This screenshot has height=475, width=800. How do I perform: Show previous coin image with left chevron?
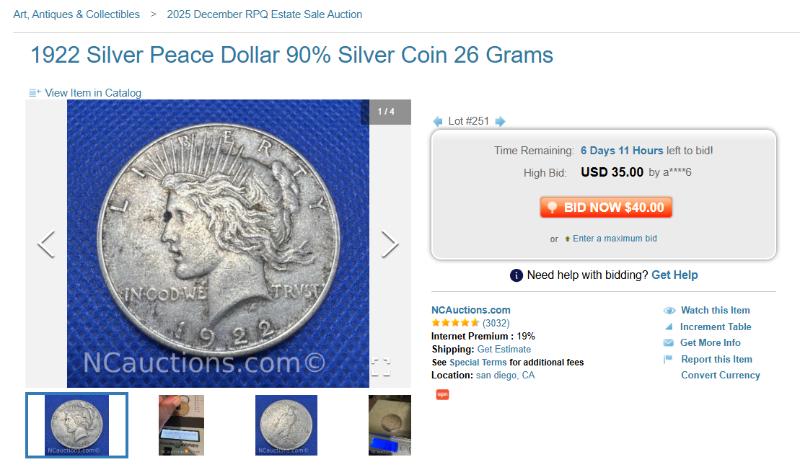[x=46, y=244]
